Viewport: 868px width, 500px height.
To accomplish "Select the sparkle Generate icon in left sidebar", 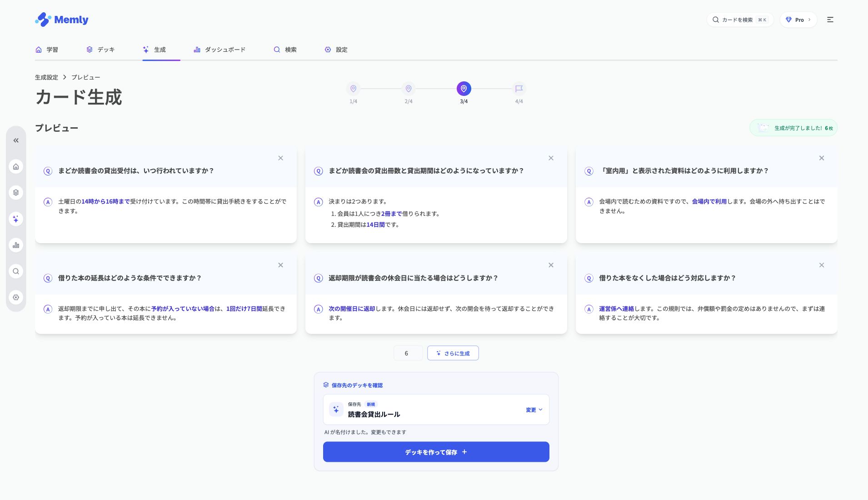I will point(16,219).
